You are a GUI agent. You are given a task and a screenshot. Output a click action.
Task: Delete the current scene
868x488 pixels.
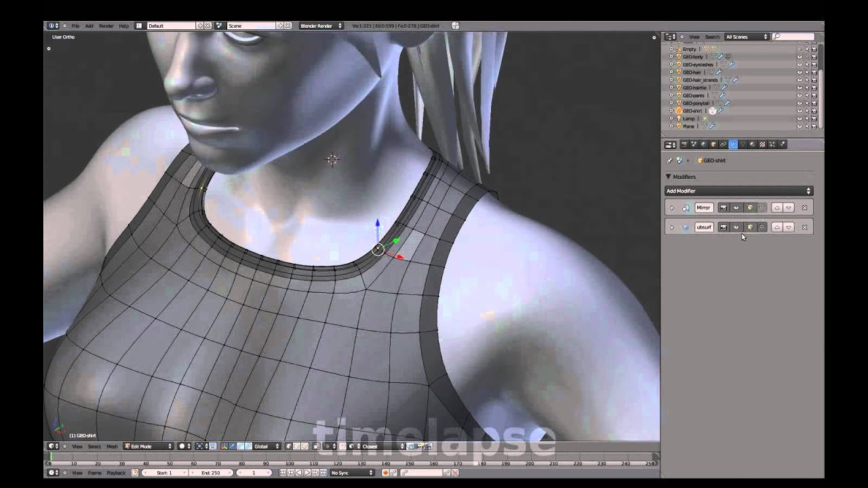click(288, 26)
